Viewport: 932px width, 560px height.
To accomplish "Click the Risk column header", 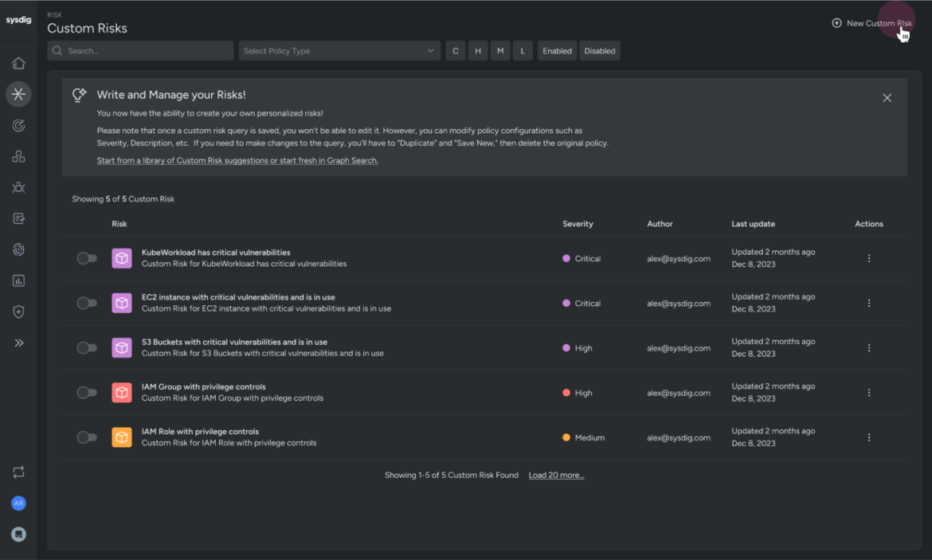I will (119, 224).
